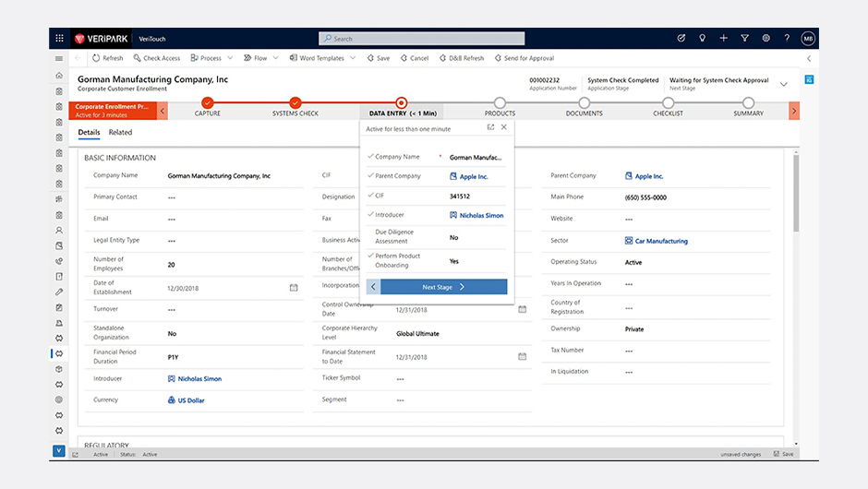Move process stages right with arrow

coord(794,111)
